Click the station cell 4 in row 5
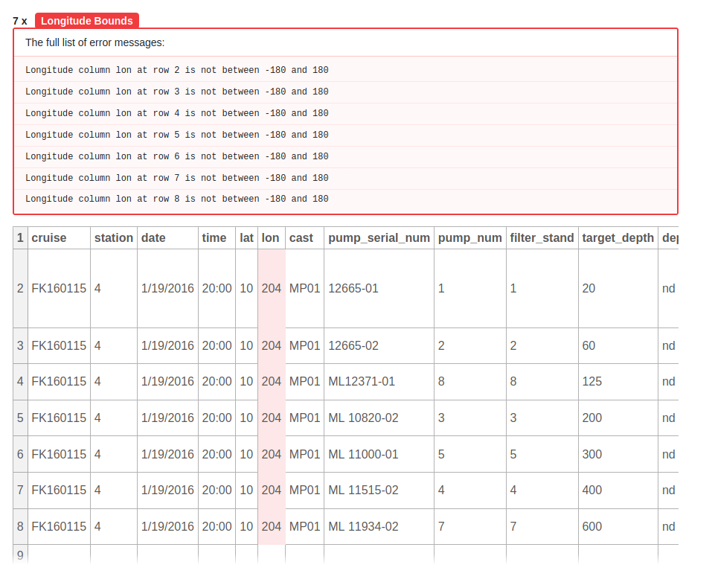 pos(114,418)
